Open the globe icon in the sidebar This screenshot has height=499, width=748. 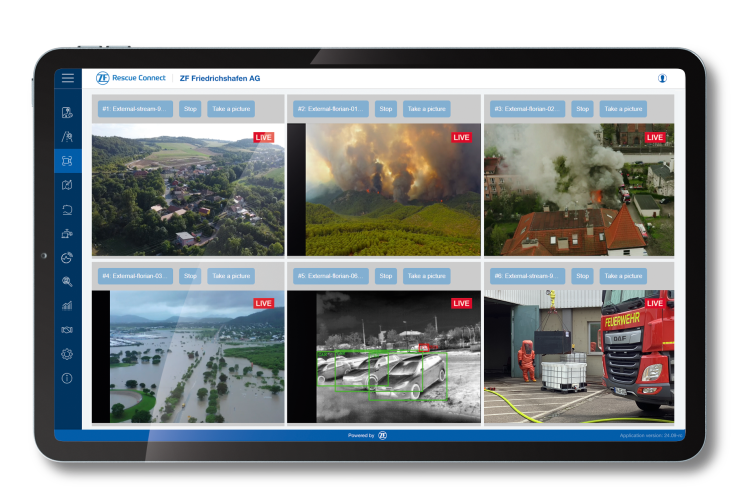coord(68,258)
